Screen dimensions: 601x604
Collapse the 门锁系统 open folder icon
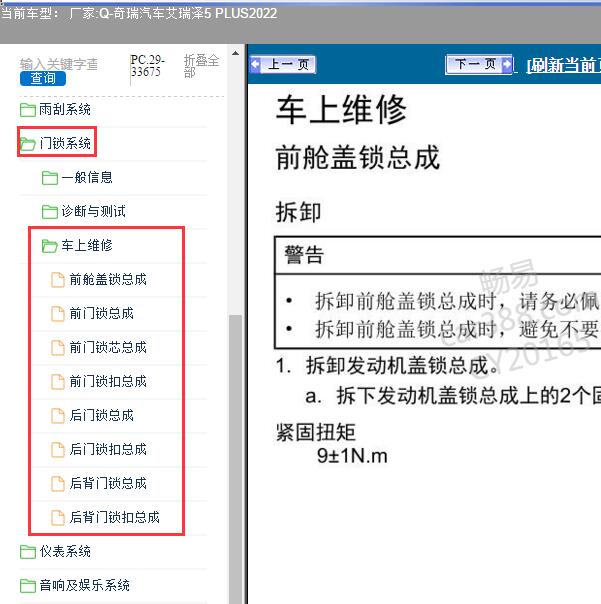click(x=28, y=144)
